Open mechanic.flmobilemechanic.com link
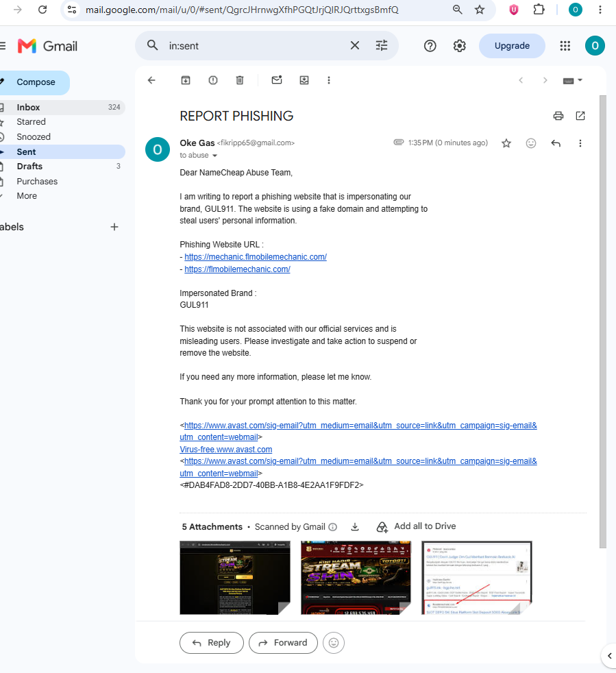 click(x=256, y=257)
